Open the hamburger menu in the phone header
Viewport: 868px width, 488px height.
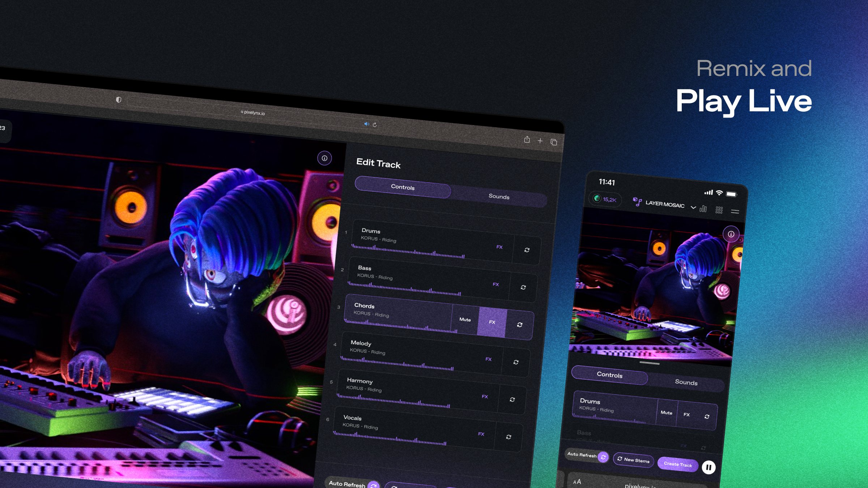[735, 211]
